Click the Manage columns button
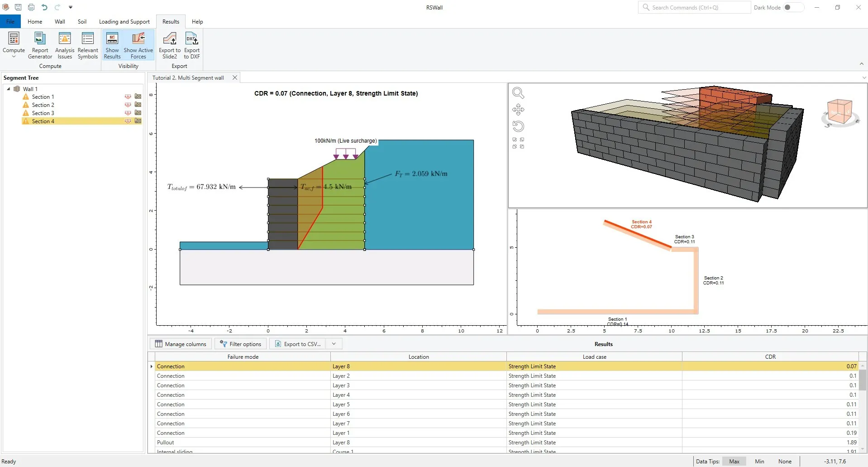 tap(181, 344)
